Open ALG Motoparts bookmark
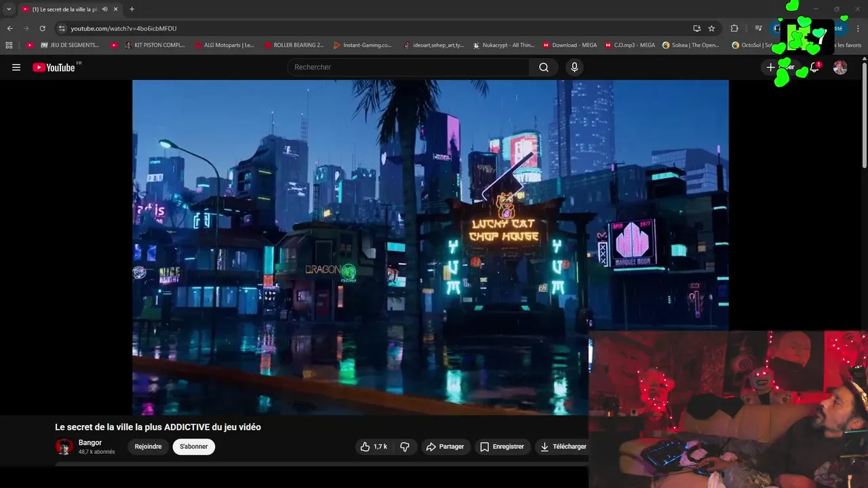Viewport: 868px width, 488px height. click(224, 45)
